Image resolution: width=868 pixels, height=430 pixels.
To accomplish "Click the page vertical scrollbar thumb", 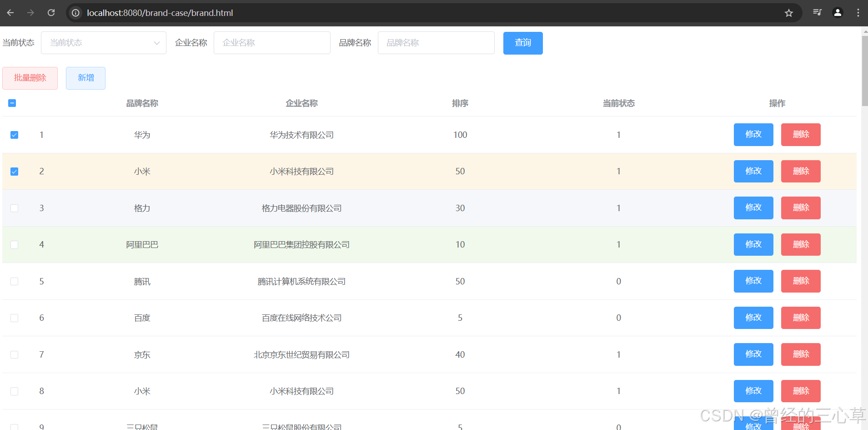I will click(864, 71).
